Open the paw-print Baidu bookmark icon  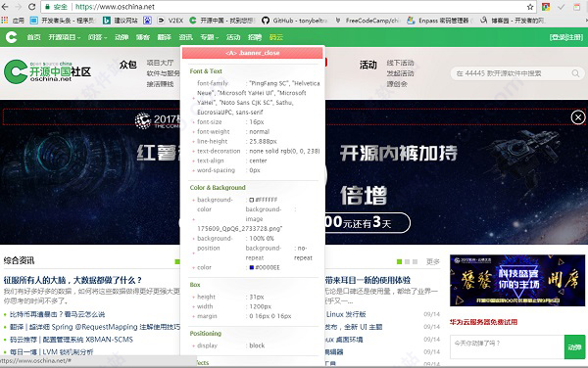point(147,21)
